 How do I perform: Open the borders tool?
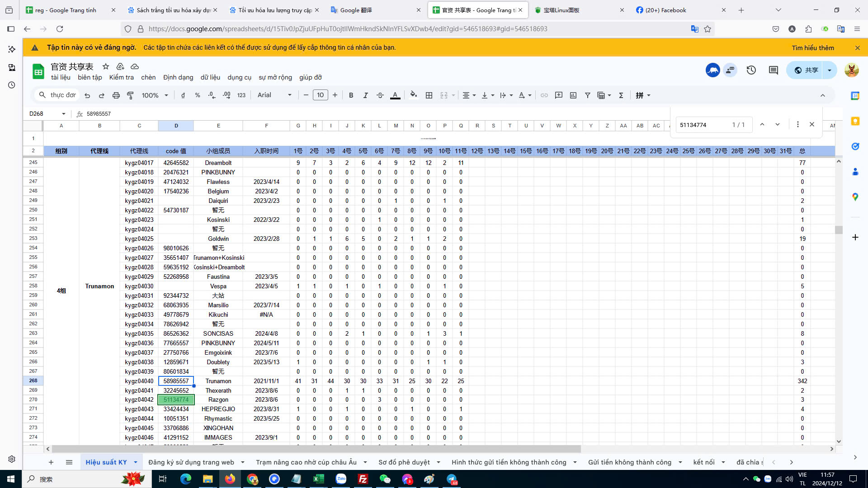[x=429, y=95]
